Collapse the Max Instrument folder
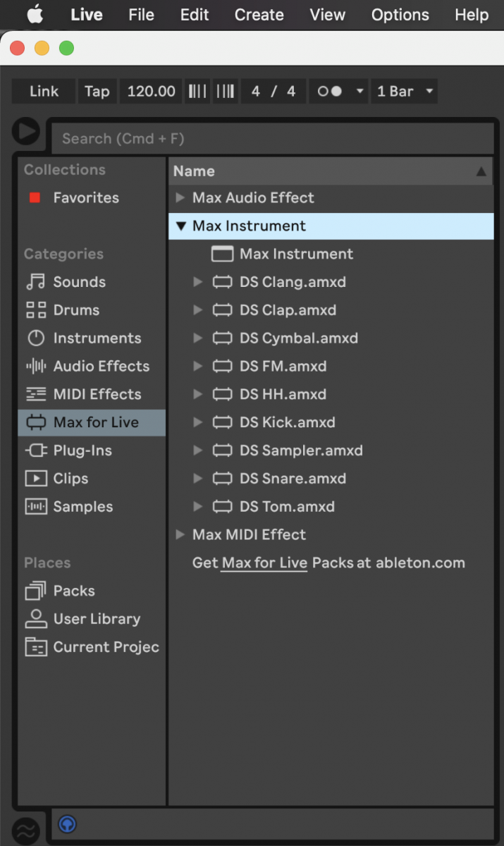The image size is (504, 846). click(180, 226)
